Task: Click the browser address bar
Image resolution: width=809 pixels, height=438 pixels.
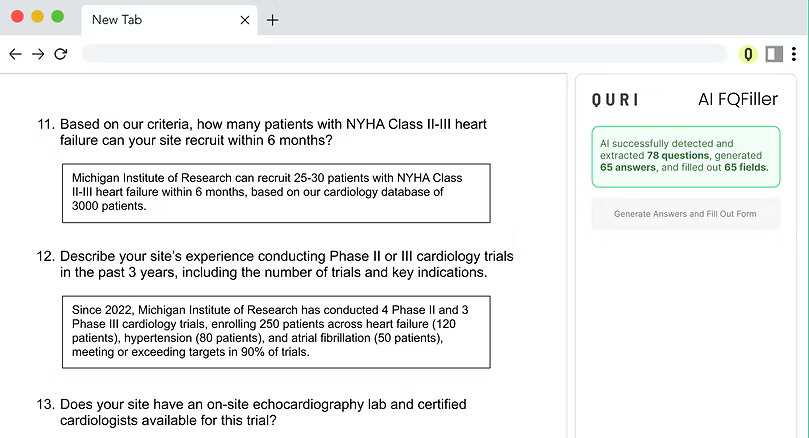Action: [400, 54]
